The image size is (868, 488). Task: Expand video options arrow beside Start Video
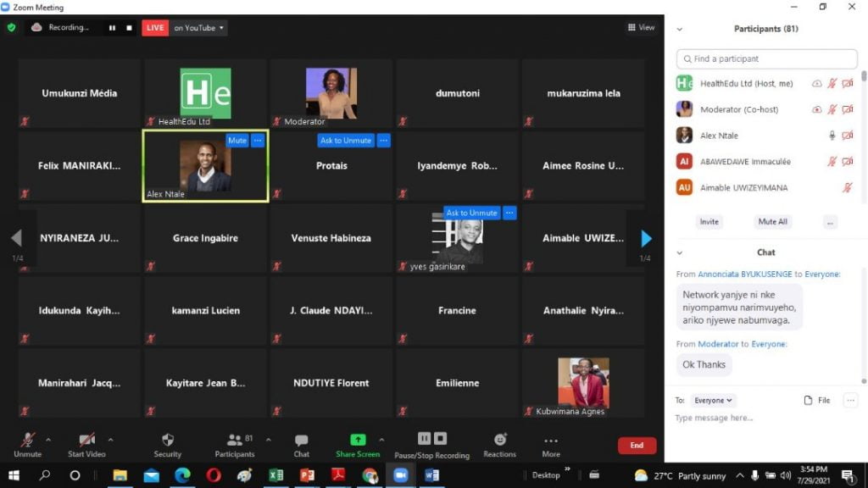coord(111,440)
